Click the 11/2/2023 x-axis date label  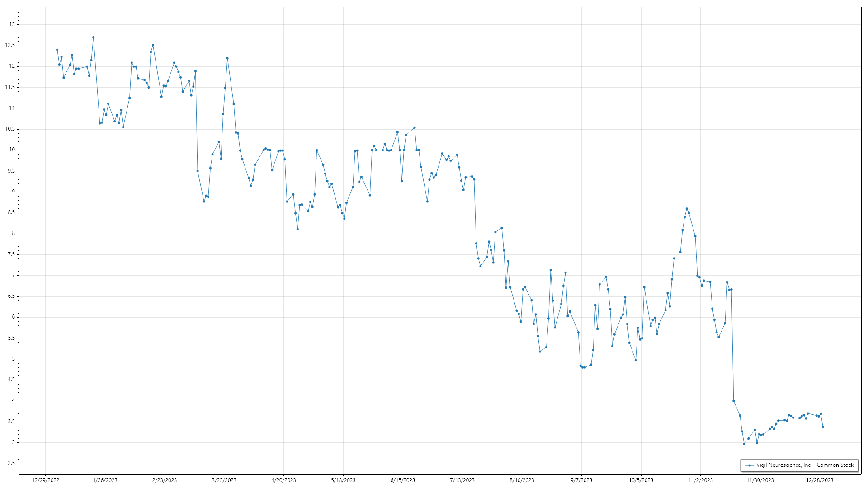(700, 480)
